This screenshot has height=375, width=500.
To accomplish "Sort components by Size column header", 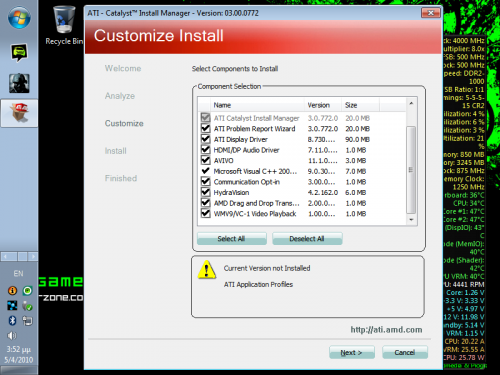I will (360, 105).
